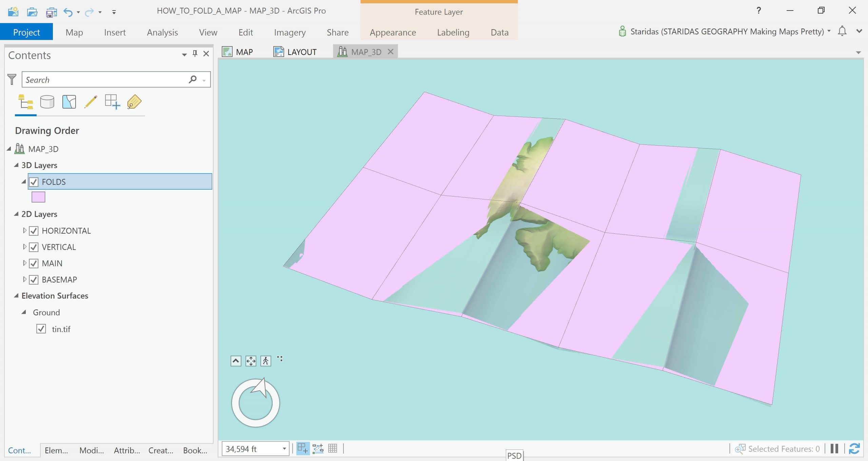Click List By Snapping icon

pyautogui.click(x=112, y=102)
